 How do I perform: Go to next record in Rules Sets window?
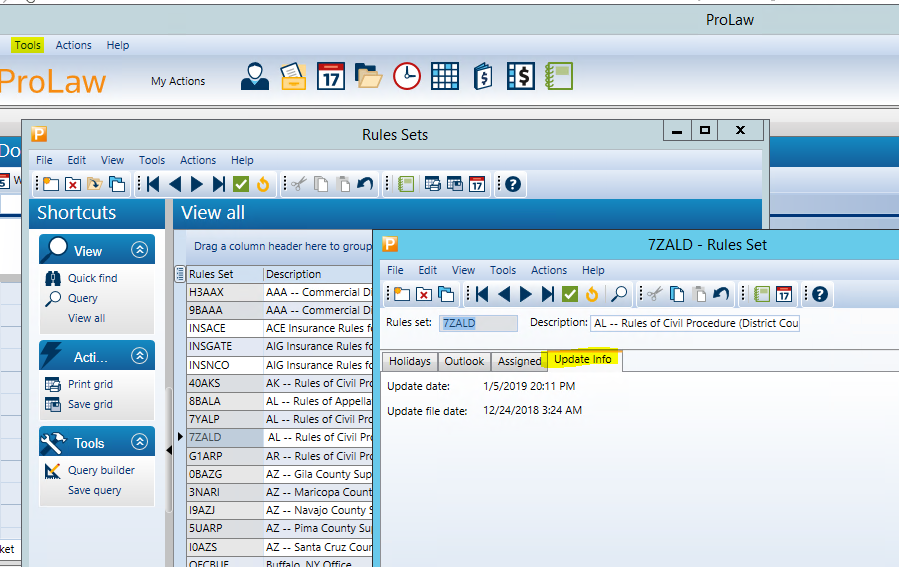coord(197,184)
